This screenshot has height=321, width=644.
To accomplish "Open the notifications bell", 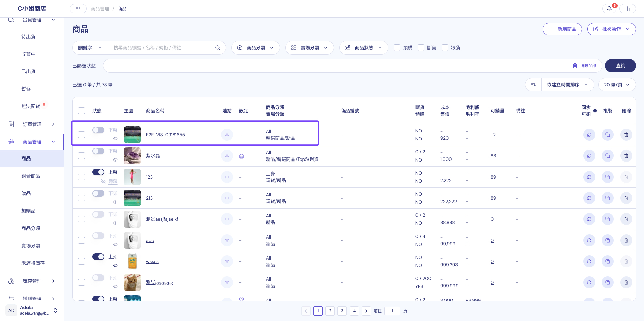I will [609, 9].
